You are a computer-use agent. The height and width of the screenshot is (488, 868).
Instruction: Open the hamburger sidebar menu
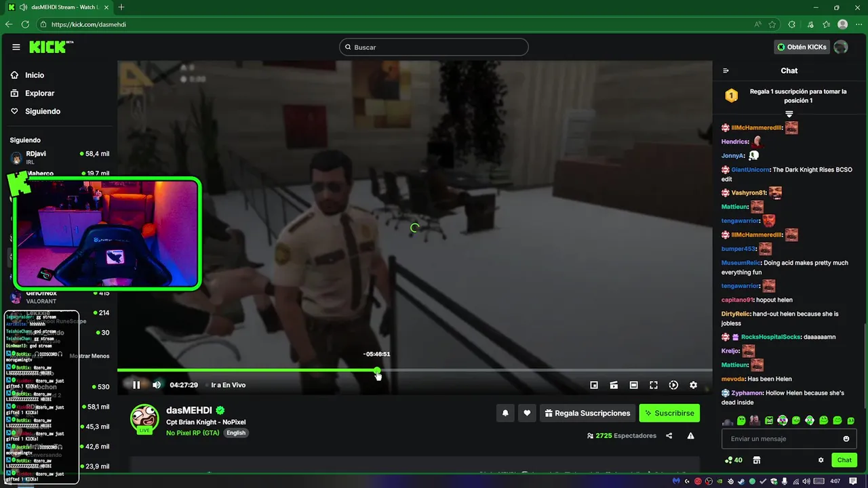click(16, 47)
